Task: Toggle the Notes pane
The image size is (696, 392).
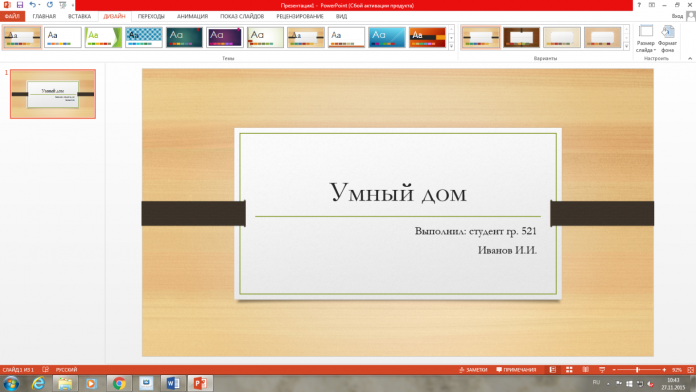Action: tap(473, 370)
